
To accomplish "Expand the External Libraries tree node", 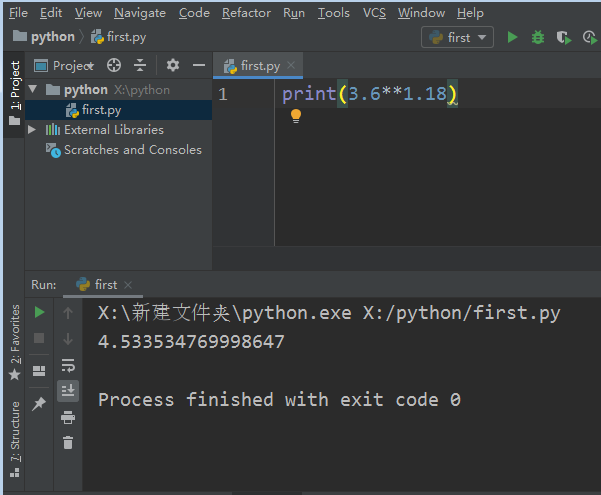I will tap(33, 130).
